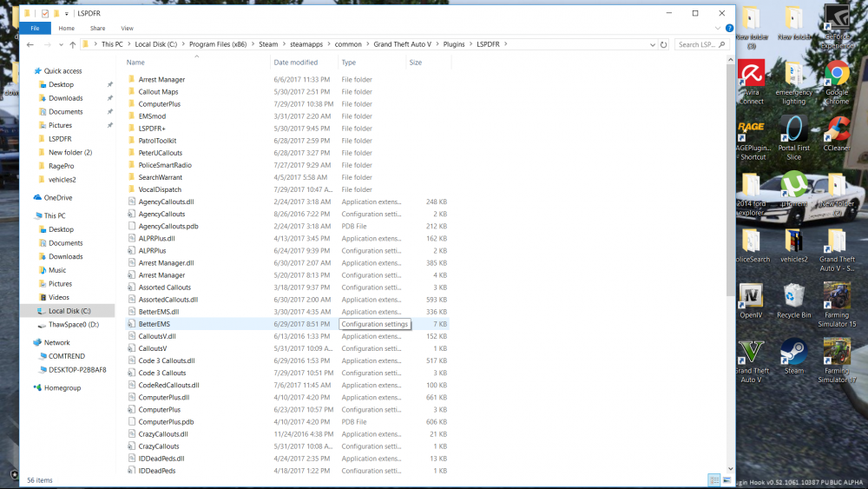Select the PoliceSmartRadio folder
868x489 pixels.
tap(287, 165)
